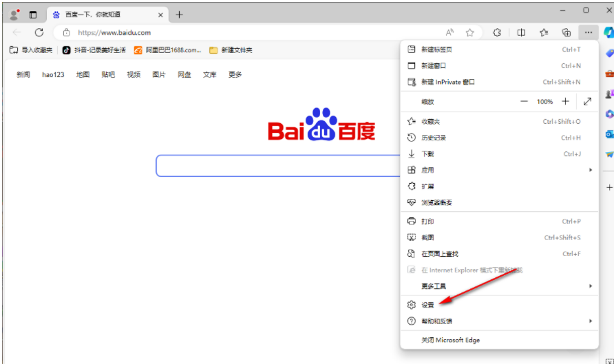Image resolution: width=614 pixels, height=364 pixels.
Task: Open a new tab with plus button
Action: (x=180, y=15)
